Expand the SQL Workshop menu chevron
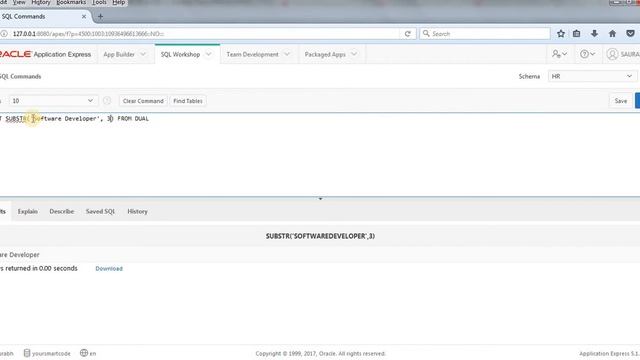 pyautogui.click(x=209, y=54)
